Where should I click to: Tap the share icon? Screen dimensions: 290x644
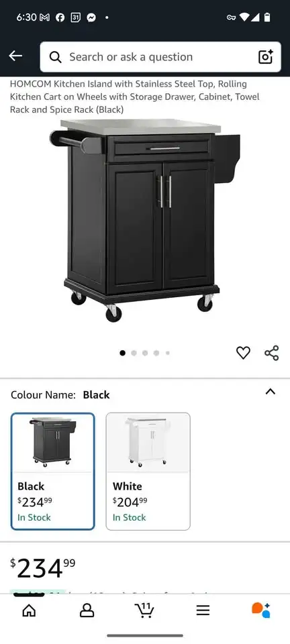pyautogui.click(x=271, y=353)
